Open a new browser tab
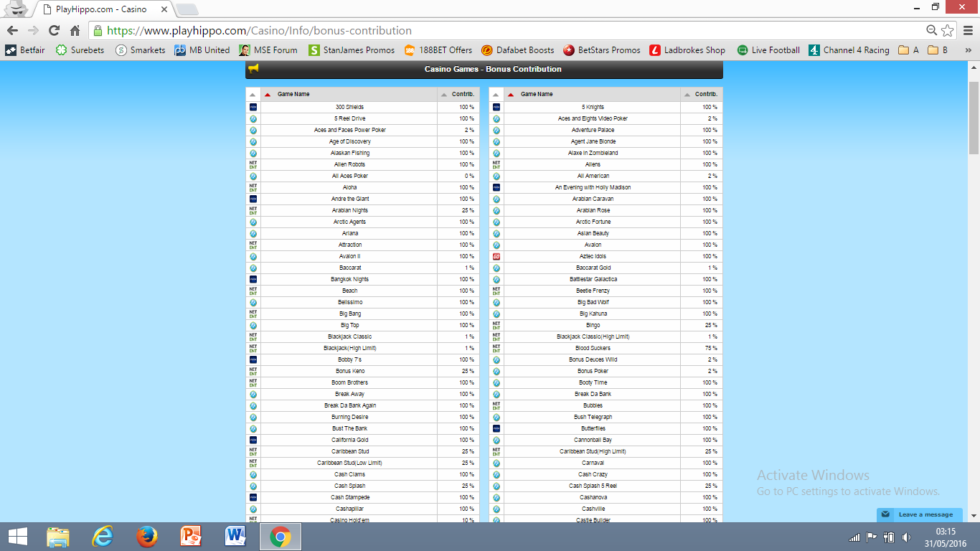Viewport: 980px width, 551px height. 187,9
